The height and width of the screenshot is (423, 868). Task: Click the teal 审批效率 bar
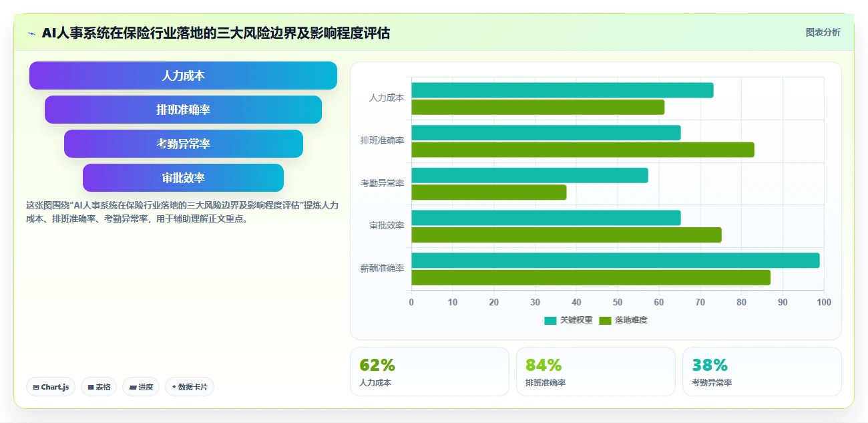coord(546,218)
